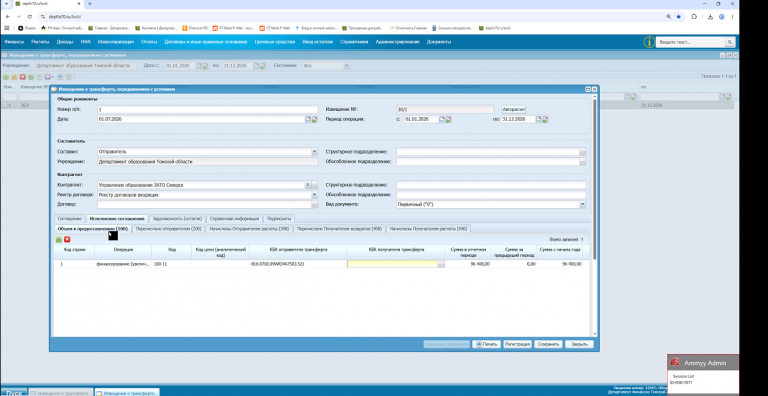Click the Код cell '100-11'
The width and height of the screenshot is (768, 396).
click(x=171, y=264)
